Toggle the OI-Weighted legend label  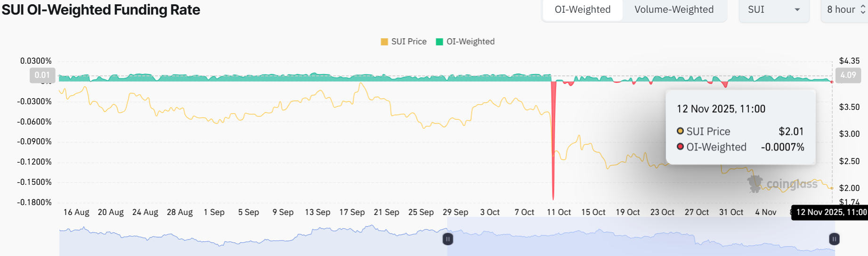[x=471, y=41]
